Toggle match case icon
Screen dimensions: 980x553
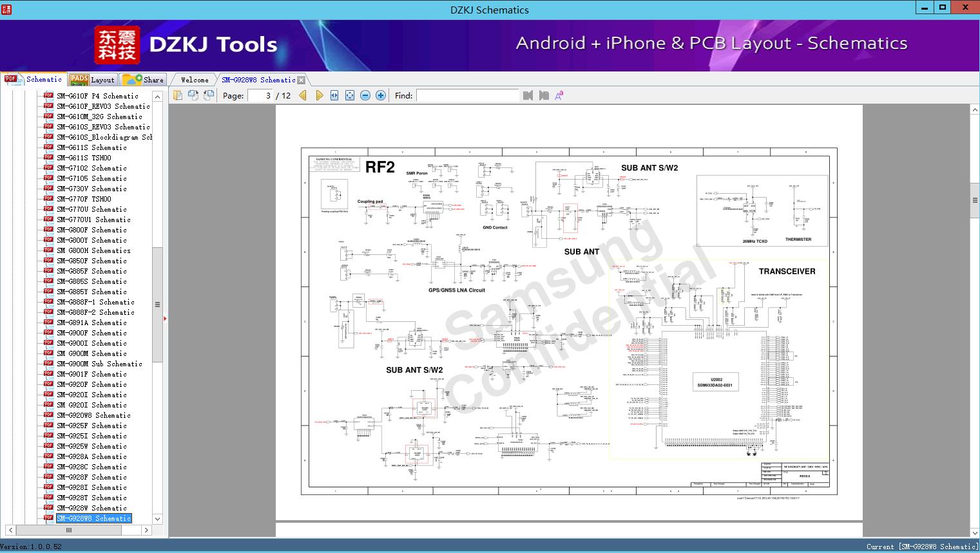coord(559,95)
